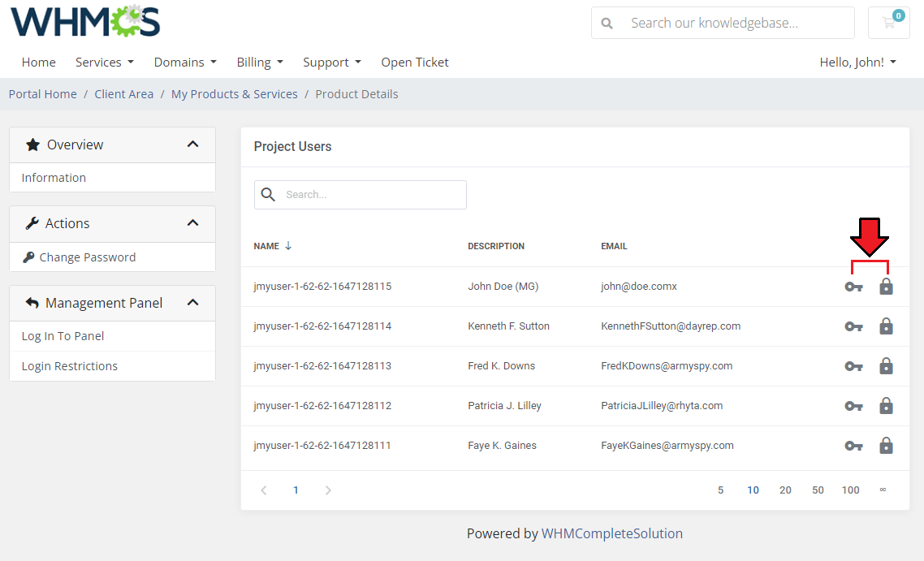Image resolution: width=924 pixels, height=561 pixels.
Task: Click key icon in Faye K. Gaines row
Action: (x=853, y=446)
